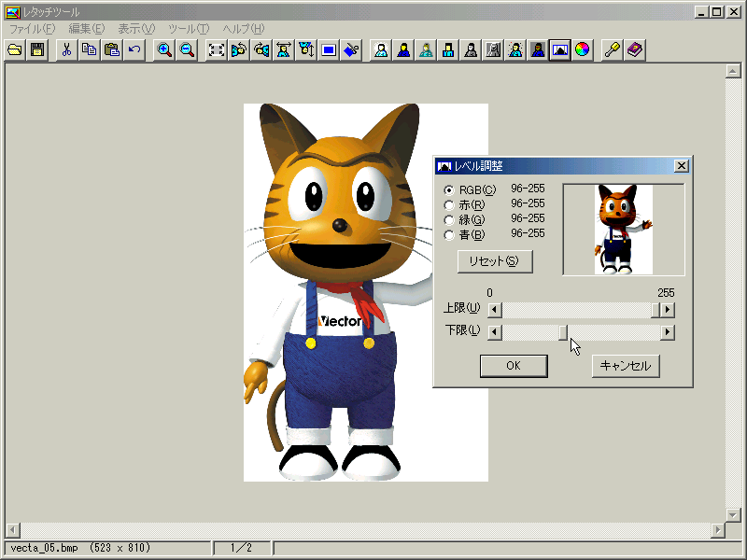Click the level adjustment histogram icon

(x=559, y=49)
